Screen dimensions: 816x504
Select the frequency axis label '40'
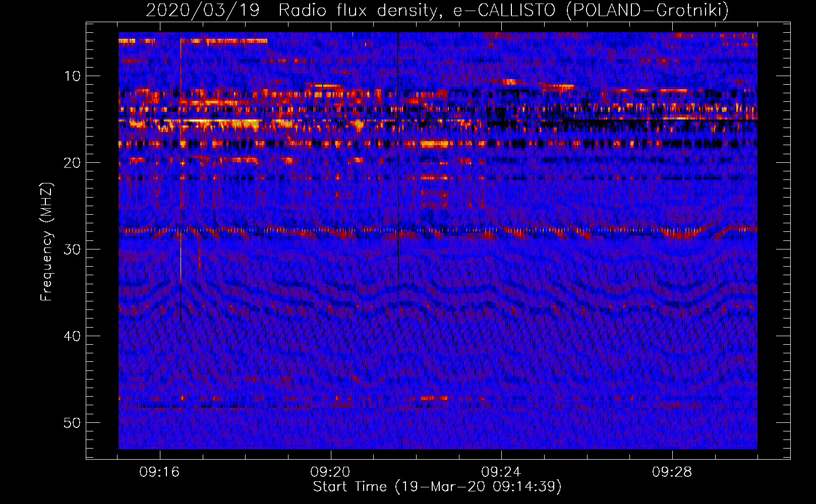73,336
